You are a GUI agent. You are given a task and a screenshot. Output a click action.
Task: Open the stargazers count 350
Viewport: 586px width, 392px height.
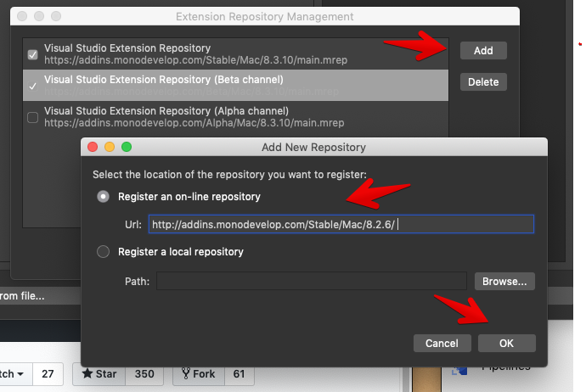point(144,374)
